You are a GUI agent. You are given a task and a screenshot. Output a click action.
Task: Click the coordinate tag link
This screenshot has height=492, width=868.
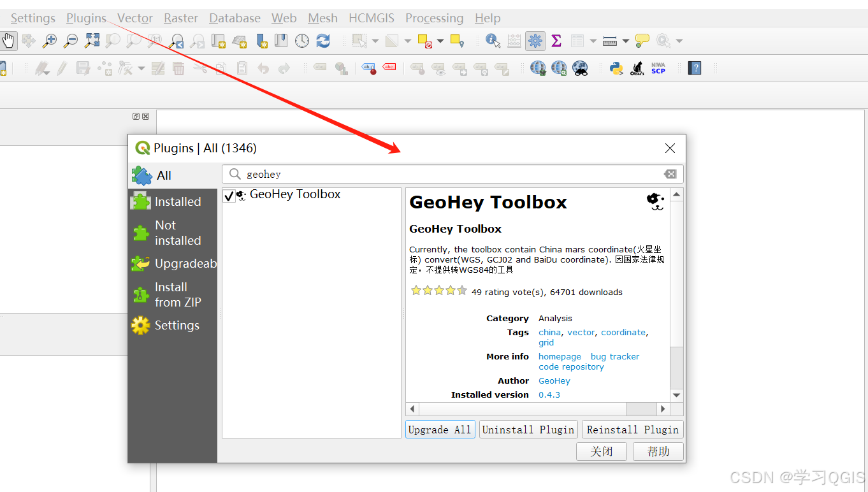click(x=623, y=333)
